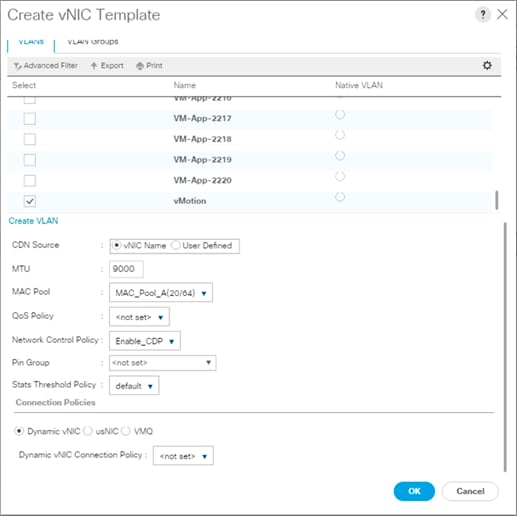Viewport: 517px width, 516px height.
Task: Click the Export arrow icon
Action: (94, 66)
